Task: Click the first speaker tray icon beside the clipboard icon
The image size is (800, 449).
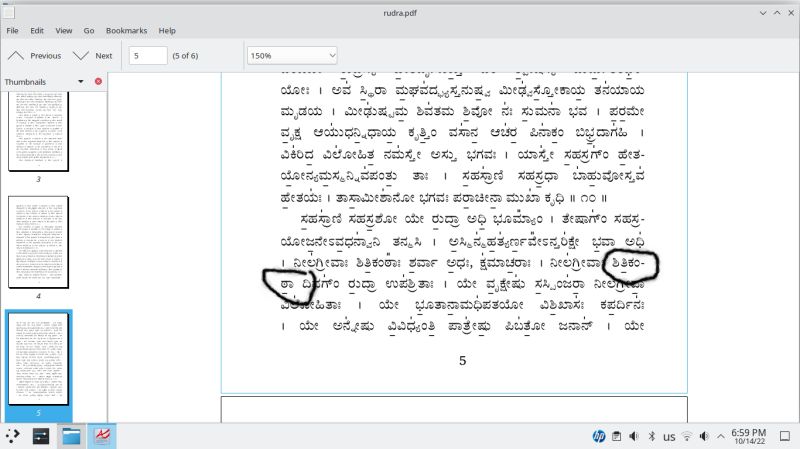Action: point(634,436)
